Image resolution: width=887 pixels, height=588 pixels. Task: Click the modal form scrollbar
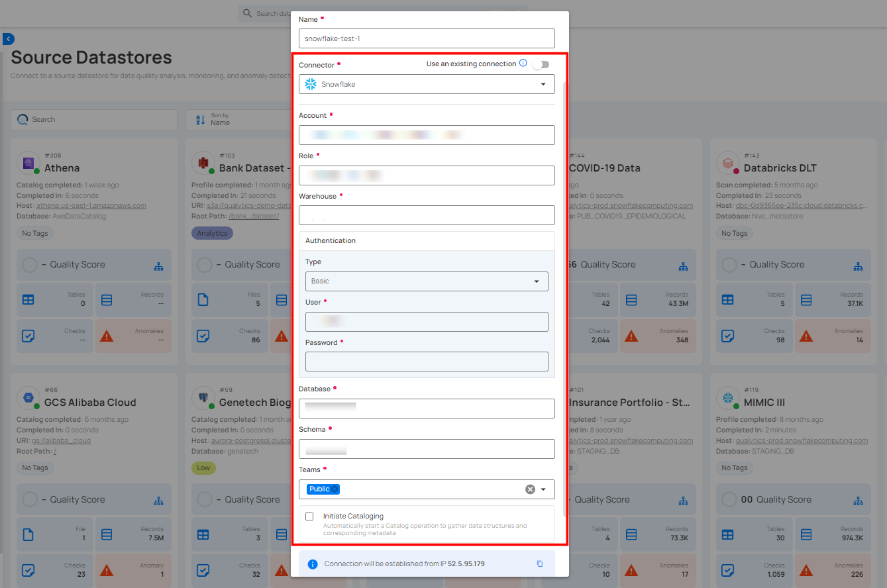[564, 298]
